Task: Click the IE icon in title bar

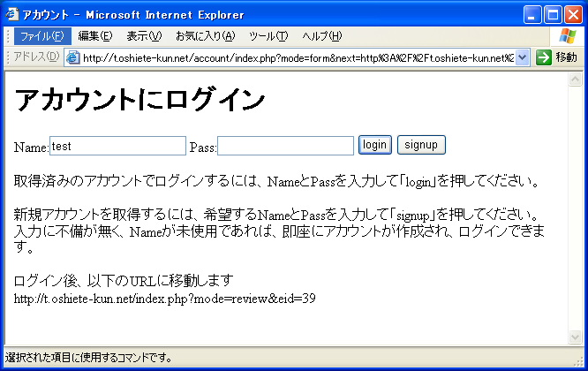Action: [x=12, y=14]
